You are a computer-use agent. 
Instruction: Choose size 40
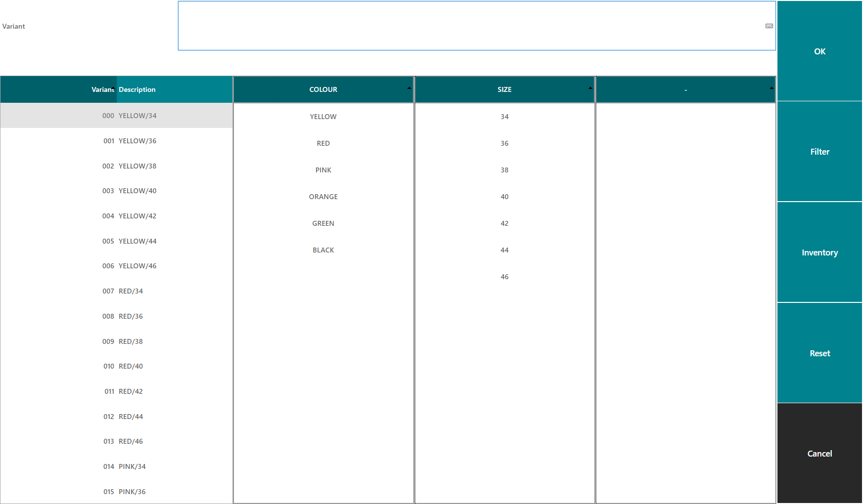504,197
